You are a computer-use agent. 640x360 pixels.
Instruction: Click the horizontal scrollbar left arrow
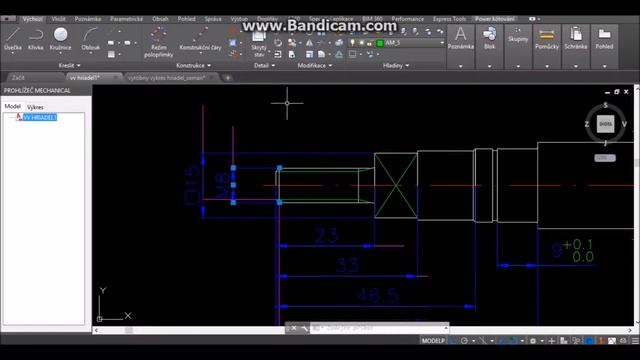coord(96,330)
